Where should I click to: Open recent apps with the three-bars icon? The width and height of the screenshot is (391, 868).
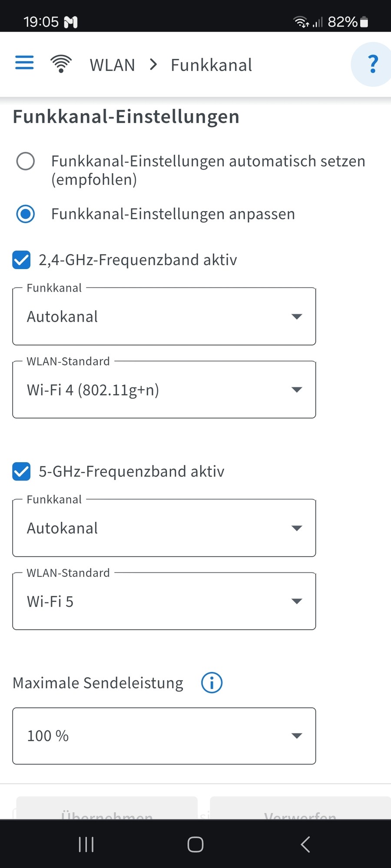coord(86,844)
